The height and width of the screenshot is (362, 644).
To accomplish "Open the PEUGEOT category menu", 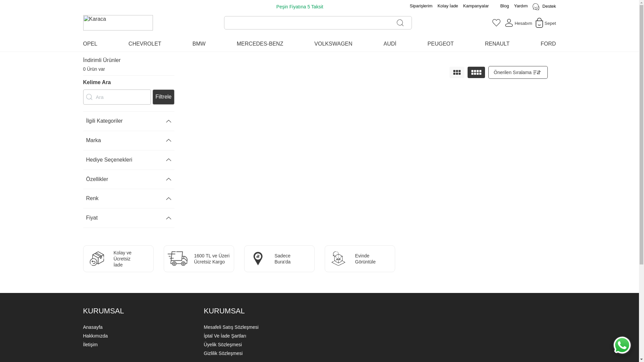I will coord(440,44).
